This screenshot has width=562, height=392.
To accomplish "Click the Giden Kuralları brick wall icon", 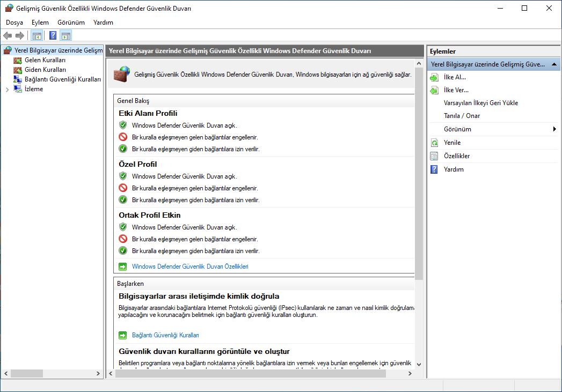I will click(x=18, y=70).
